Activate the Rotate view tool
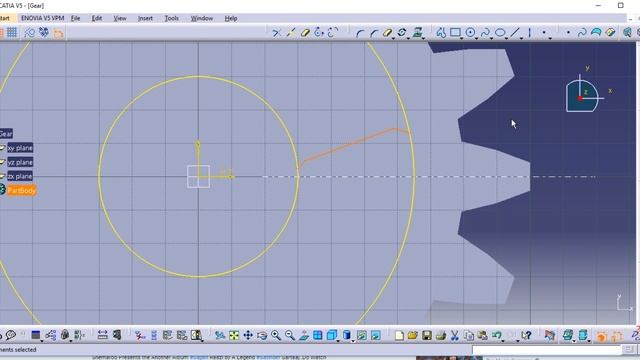Viewport: 640px width, 360px height. (x=262, y=336)
